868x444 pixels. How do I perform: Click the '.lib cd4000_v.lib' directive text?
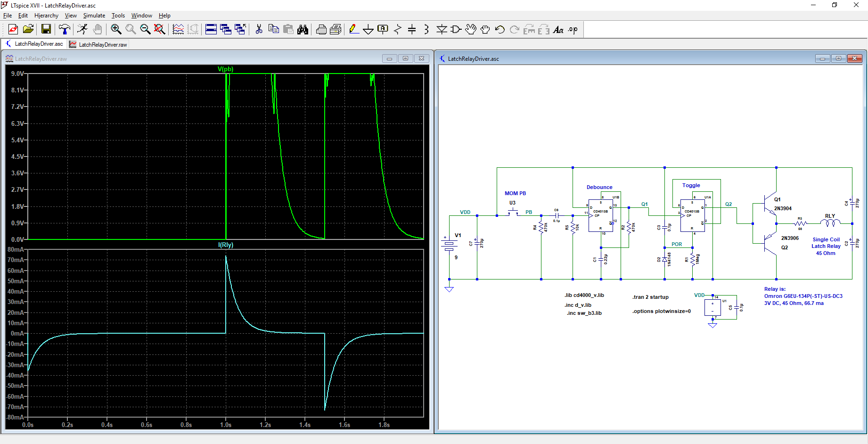coord(584,295)
